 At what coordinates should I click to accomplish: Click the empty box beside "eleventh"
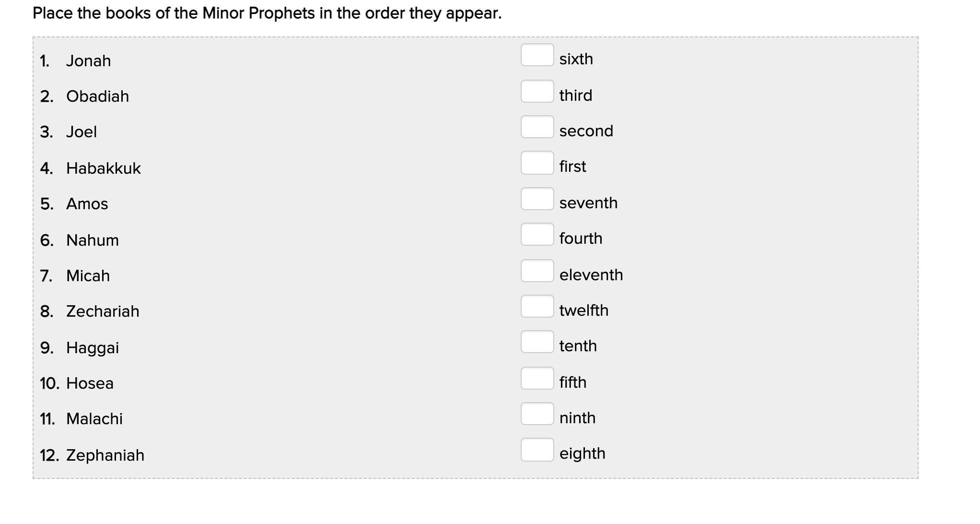tap(537, 271)
